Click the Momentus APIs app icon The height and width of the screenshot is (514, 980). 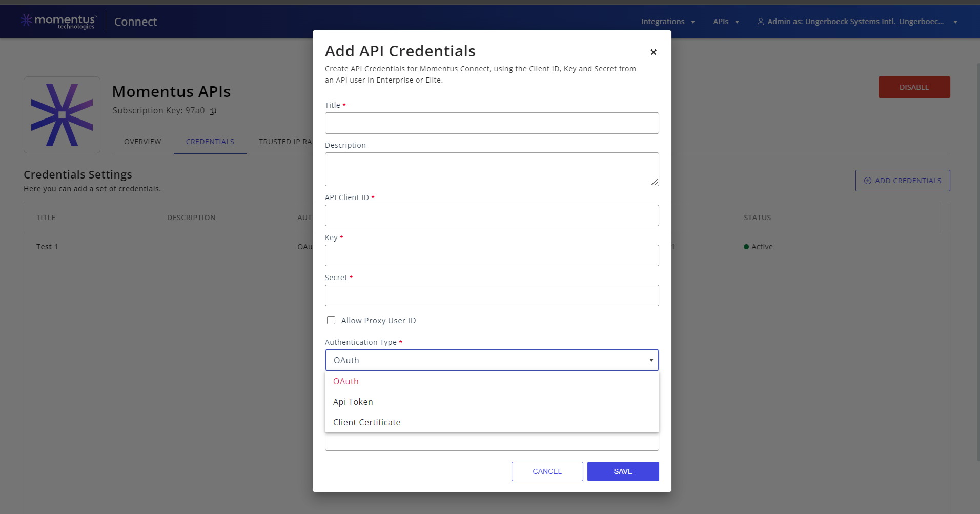click(62, 114)
